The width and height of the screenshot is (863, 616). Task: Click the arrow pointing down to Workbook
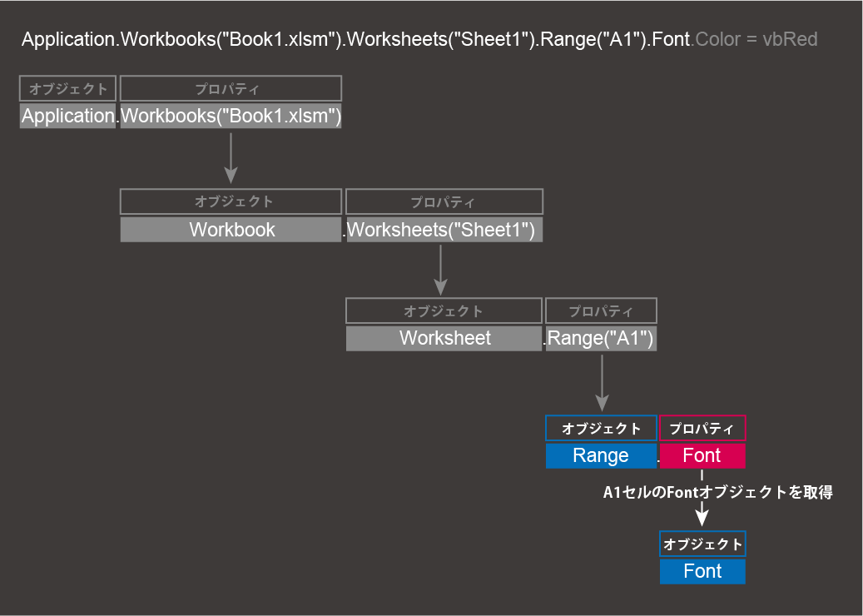pos(231,158)
